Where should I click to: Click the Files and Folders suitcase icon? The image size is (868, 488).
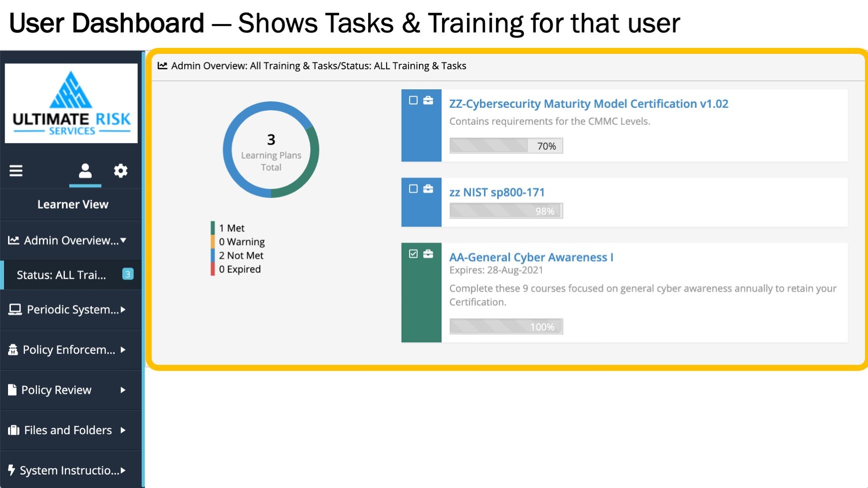tap(14, 430)
